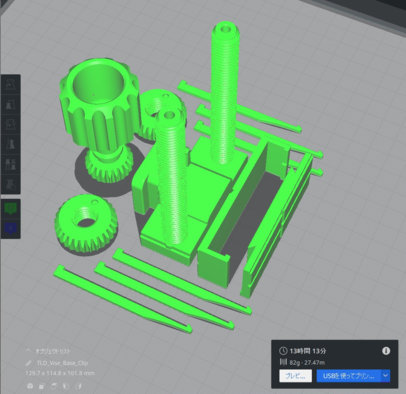
Task: Edit job name TLD_Vise_Base_Clip
Action: pos(62,363)
